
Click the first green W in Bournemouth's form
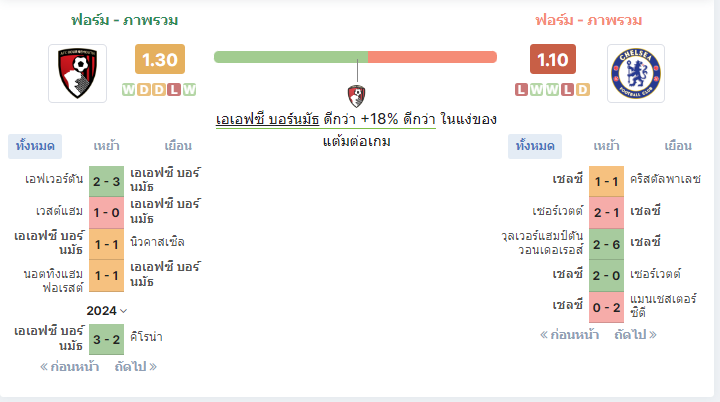click(x=129, y=89)
